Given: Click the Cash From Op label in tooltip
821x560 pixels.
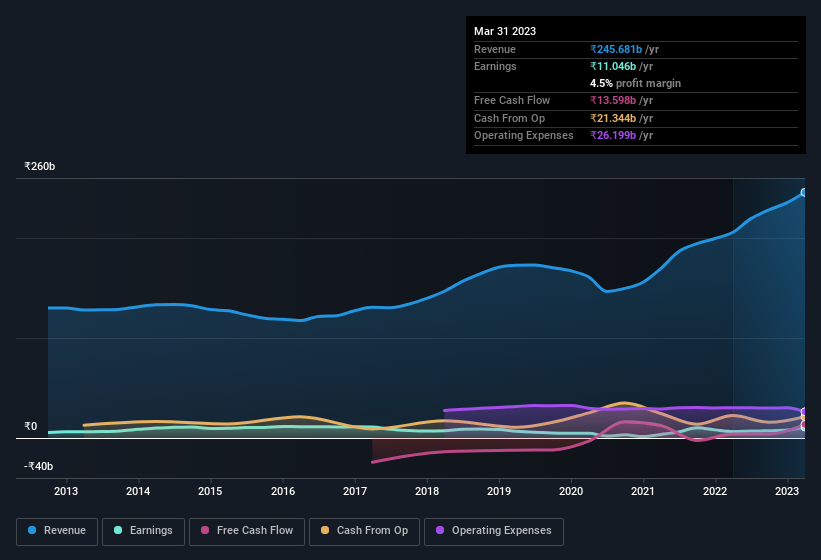Looking at the screenshot, I should tap(509, 118).
